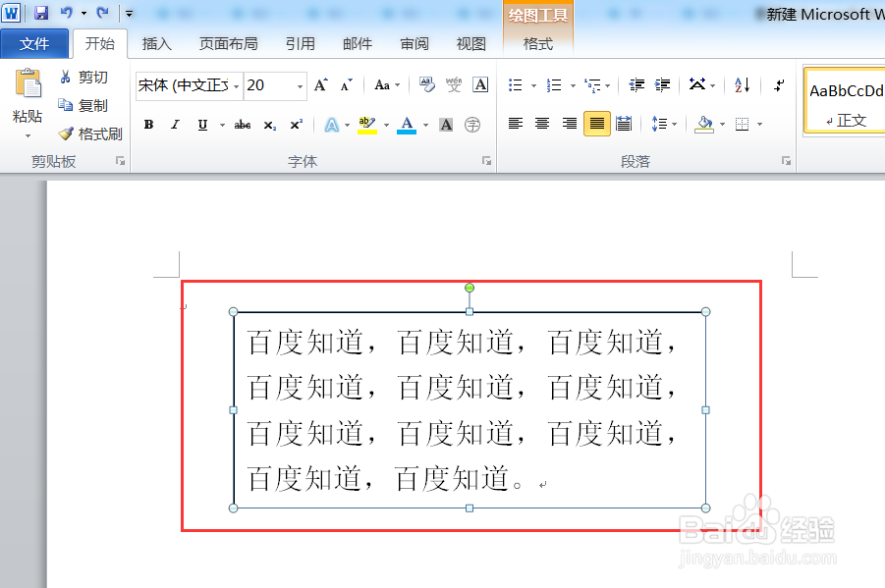Decrease font size with shrink font icon

pos(347,85)
